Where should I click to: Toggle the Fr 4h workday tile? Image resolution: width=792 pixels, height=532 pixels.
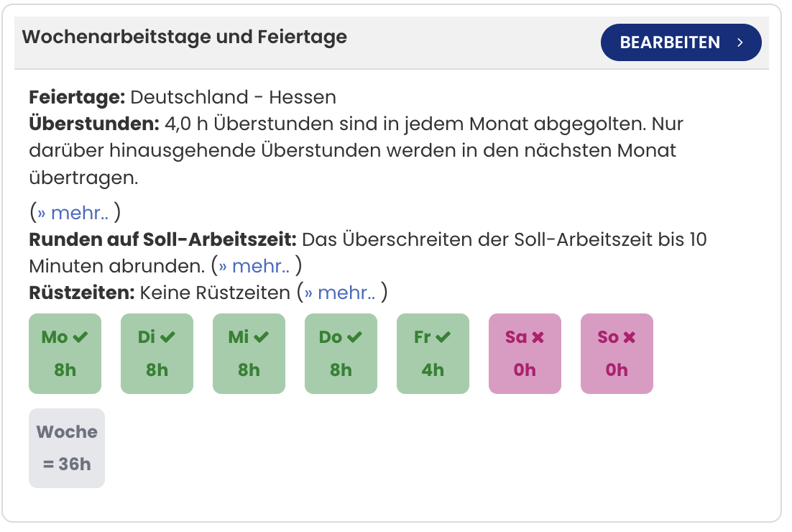(x=433, y=354)
